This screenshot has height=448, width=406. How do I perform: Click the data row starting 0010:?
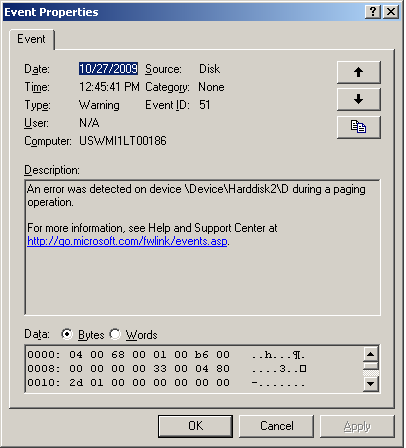[x=166, y=383]
